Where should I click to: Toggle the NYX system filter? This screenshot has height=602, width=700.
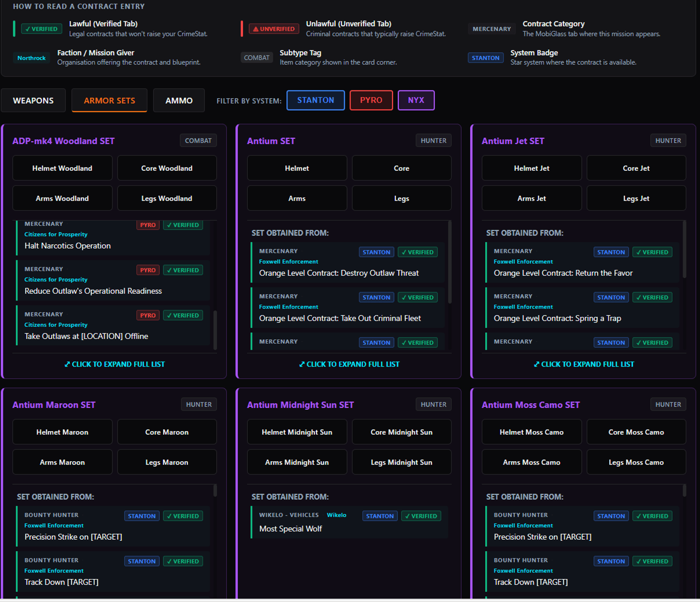tap(416, 100)
